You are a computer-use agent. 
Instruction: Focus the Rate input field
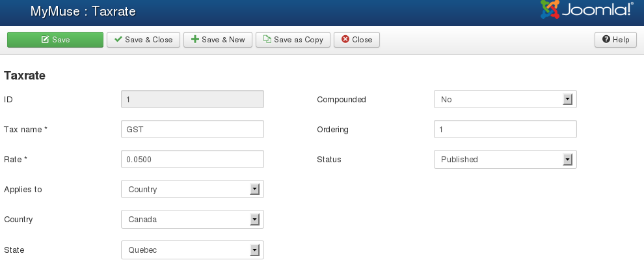pos(192,160)
